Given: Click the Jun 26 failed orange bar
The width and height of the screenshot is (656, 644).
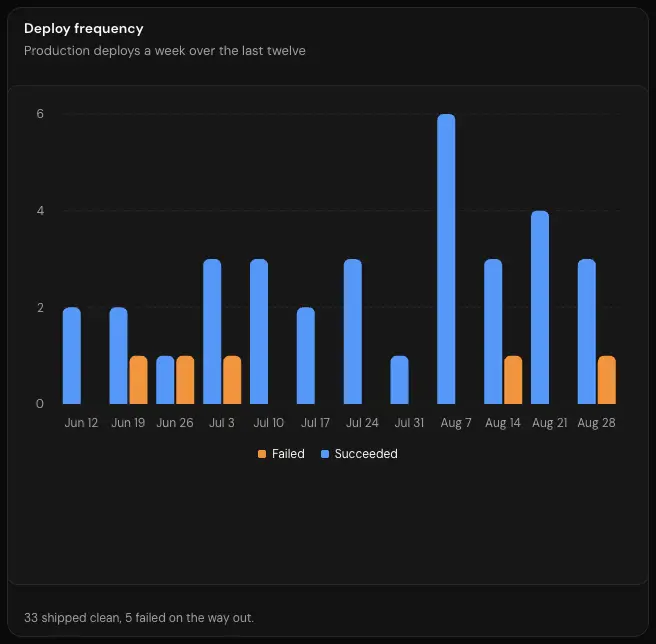Looking at the screenshot, I should point(185,380).
